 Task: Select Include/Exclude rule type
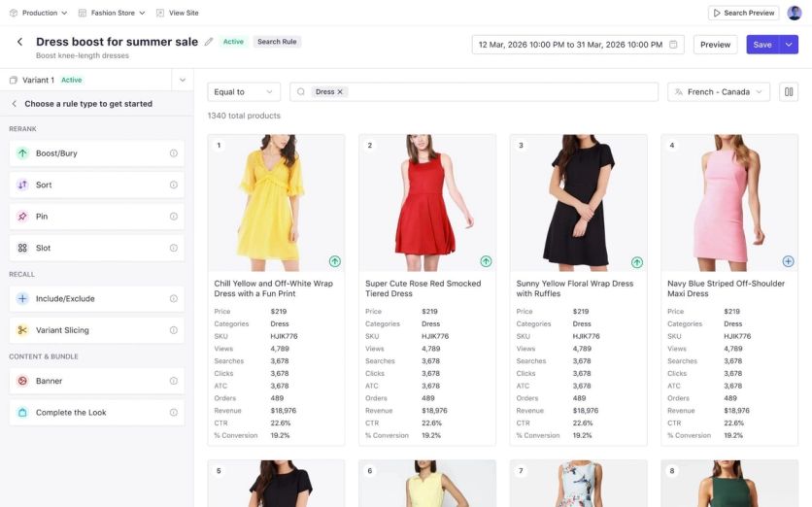(x=97, y=299)
